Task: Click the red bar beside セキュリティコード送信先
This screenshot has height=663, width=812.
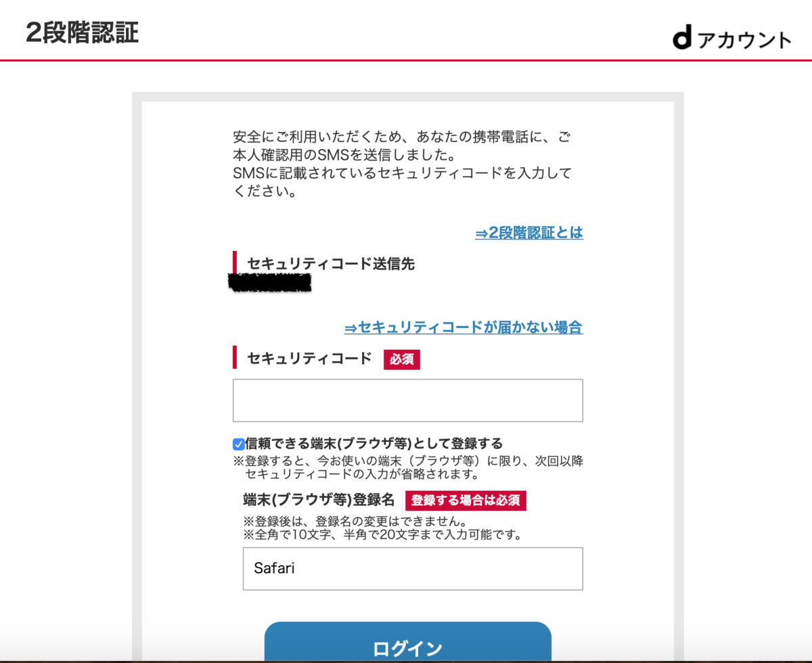Action: tap(235, 264)
